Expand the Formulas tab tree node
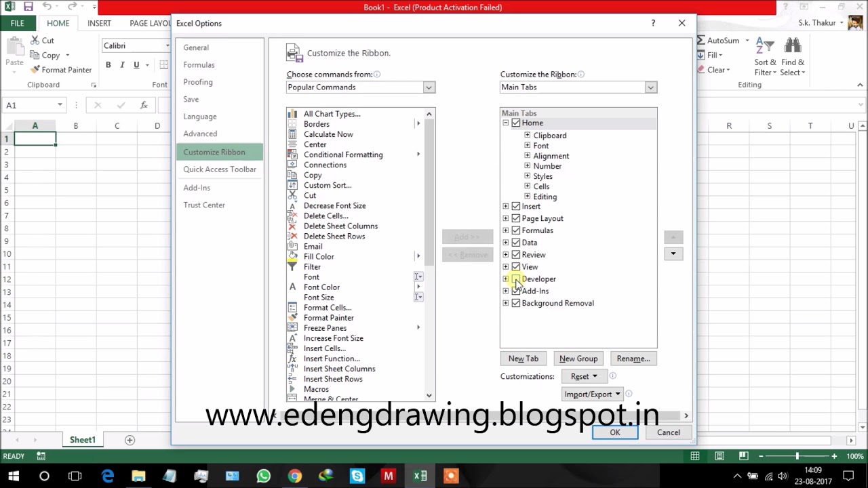Viewport: 868px width, 488px height. (505, 230)
